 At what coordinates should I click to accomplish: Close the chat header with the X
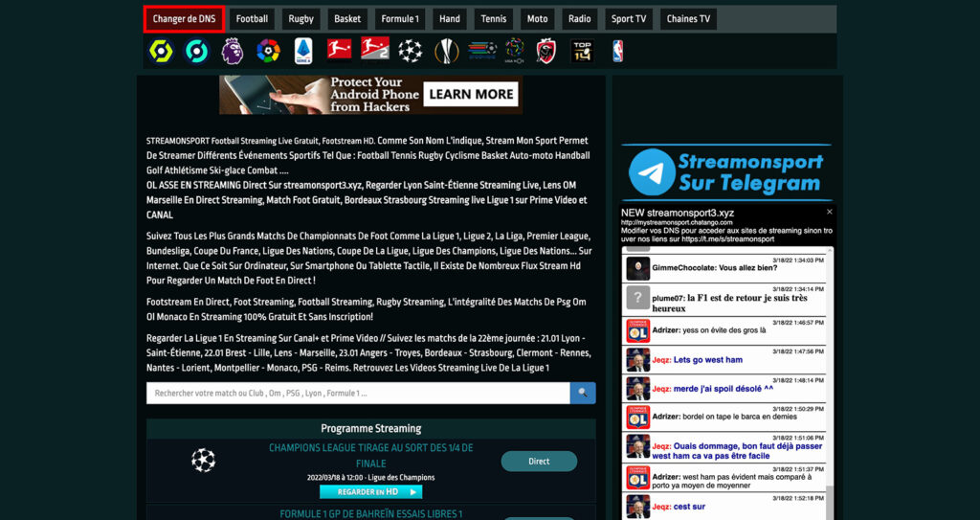click(830, 213)
